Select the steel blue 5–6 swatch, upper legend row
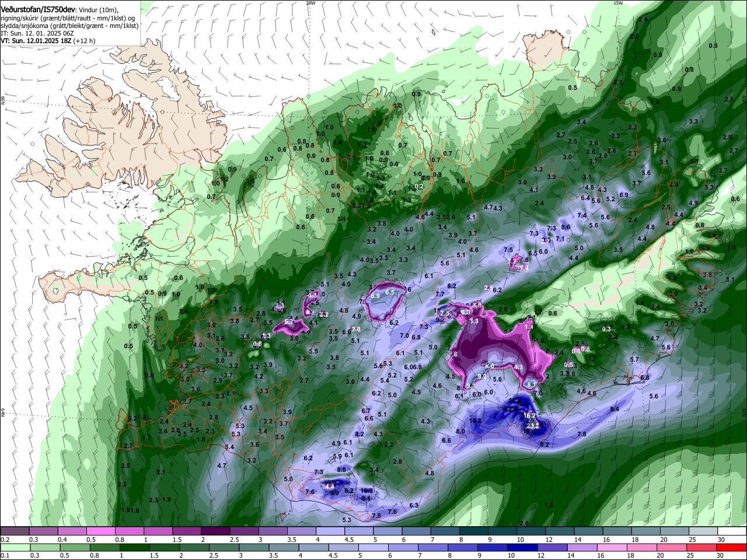This screenshot has height=560, width=747. point(388,531)
